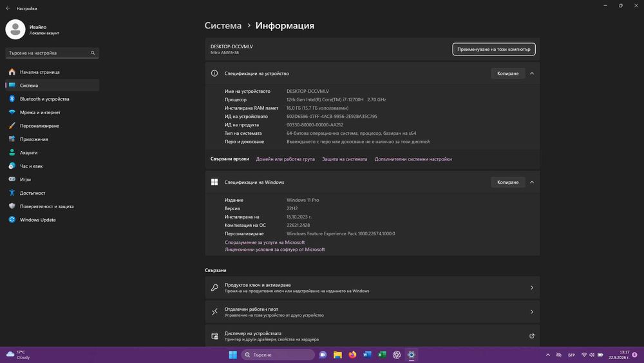
Task: Click volume speaker tray icon
Action: 592,355
